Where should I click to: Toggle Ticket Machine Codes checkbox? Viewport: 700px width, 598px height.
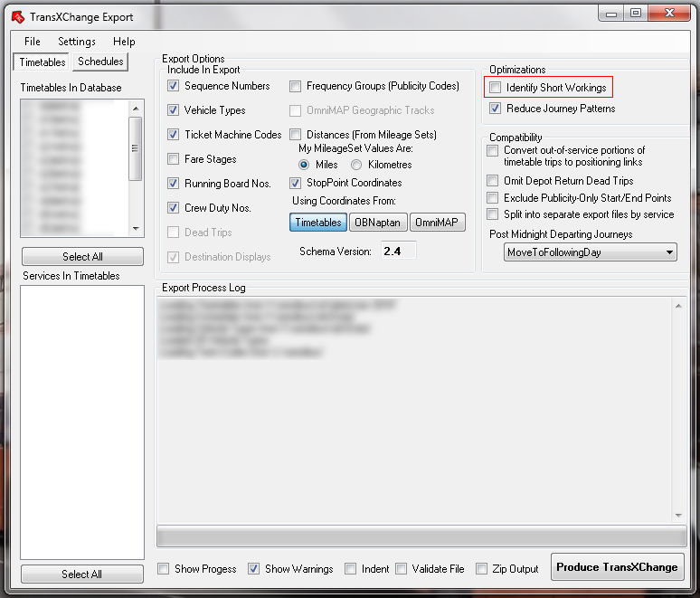(174, 135)
